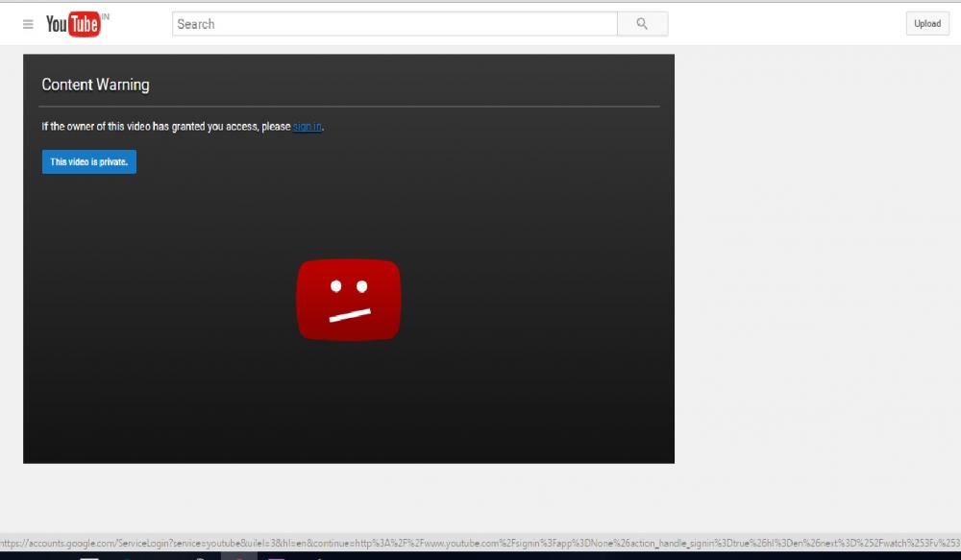The height and width of the screenshot is (560, 961).
Task: Click the divider line under Content Warning
Action: click(350, 106)
